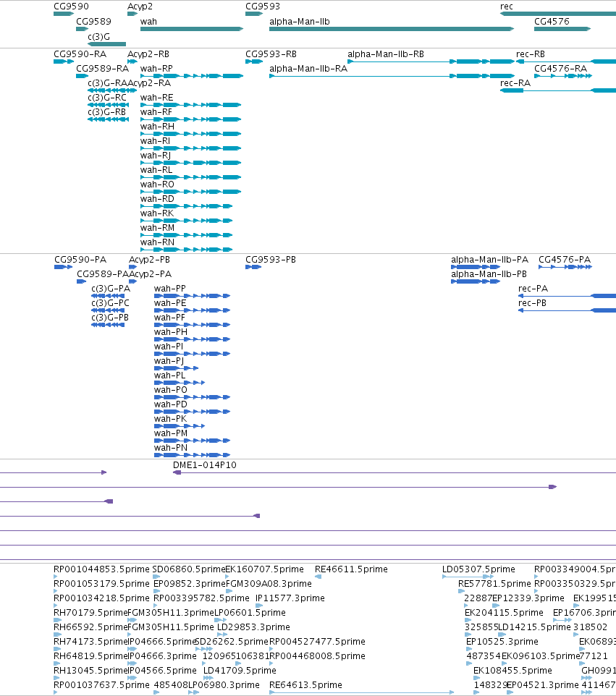Image resolution: width=616 pixels, height=696 pixels.
Task: Select transcript wah-RO
Action: [x=157, y=184]
